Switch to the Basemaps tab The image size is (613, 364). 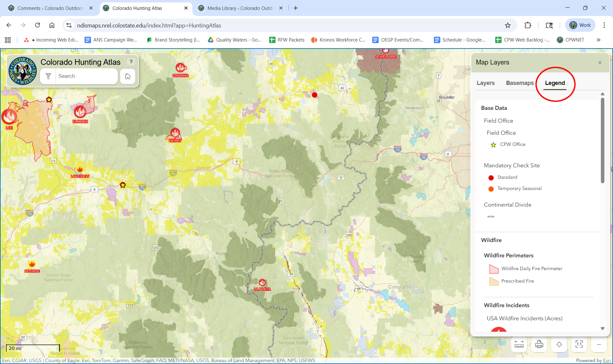click(x=520, y=83)
